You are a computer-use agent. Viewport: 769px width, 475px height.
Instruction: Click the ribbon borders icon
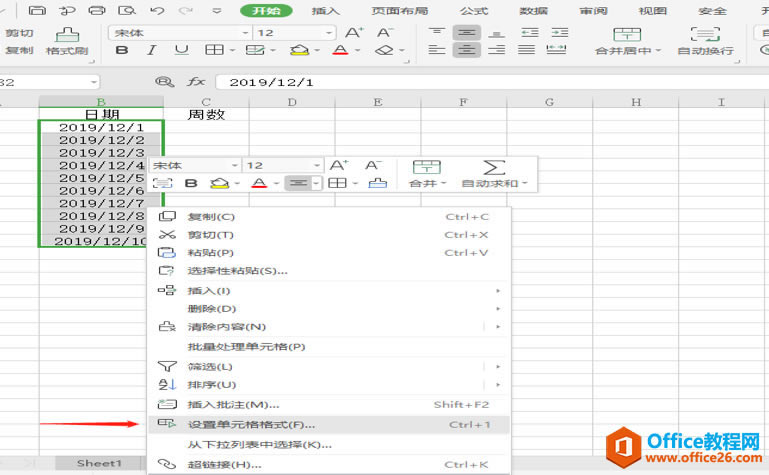tap(214, 50)
